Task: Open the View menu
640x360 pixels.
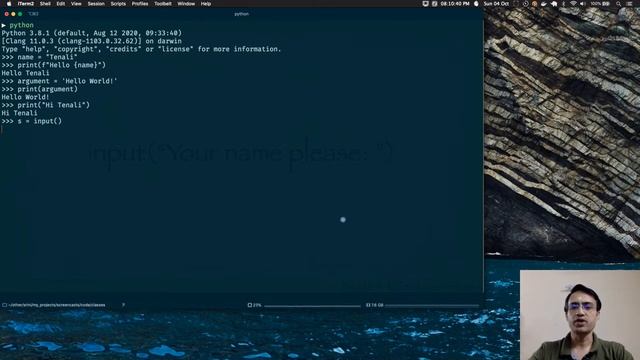Action: tap(76, 4)
